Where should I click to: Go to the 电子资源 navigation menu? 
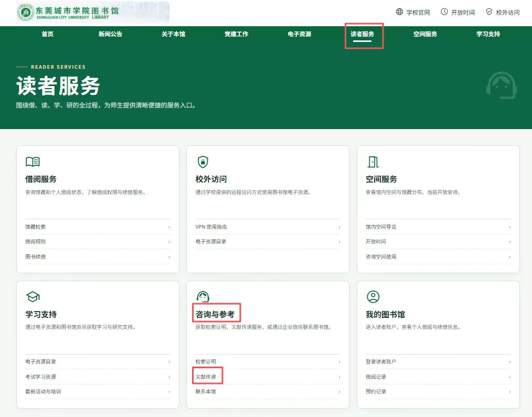click(x=299, y=34)
